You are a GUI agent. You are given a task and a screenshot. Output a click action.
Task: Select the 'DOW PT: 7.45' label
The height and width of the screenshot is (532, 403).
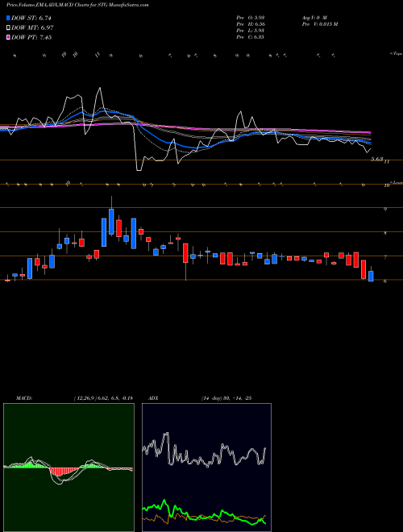(x=31, y=37)
